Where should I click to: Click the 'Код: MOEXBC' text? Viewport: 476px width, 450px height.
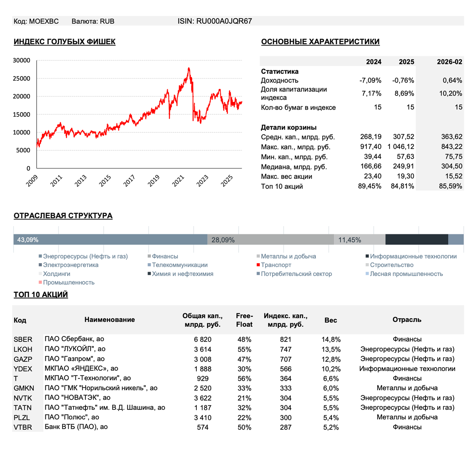(36, 21)
